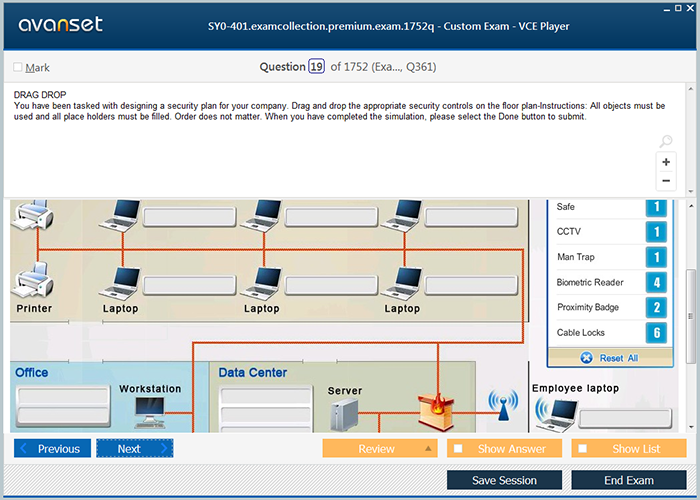Click the second top-row laptop icon
The image size is (700, 500).
point(261,216)
